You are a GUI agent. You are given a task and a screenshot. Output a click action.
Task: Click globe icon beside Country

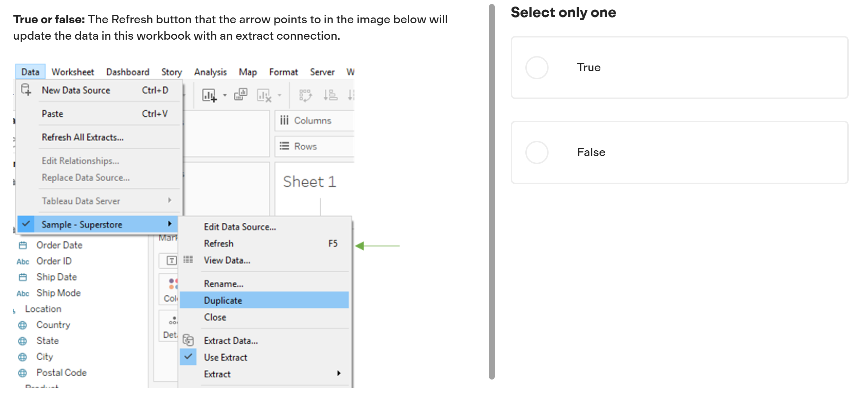tap(23, 325)
